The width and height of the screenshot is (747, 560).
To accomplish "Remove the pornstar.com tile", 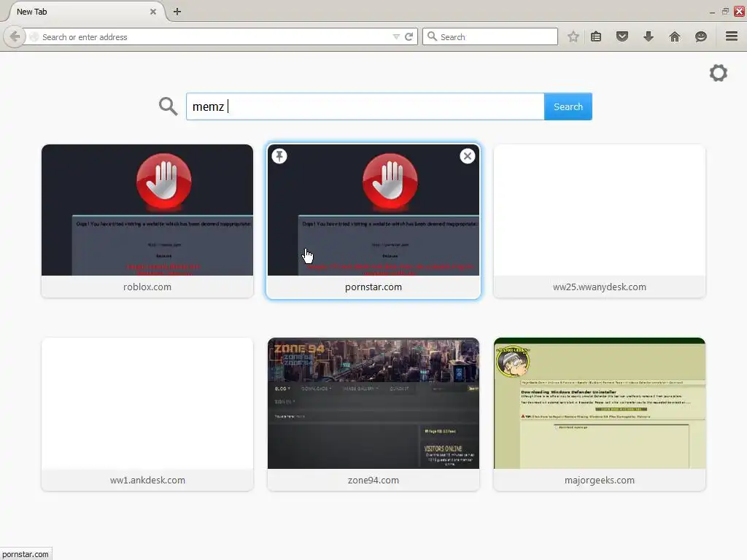I will pos(468,156).
